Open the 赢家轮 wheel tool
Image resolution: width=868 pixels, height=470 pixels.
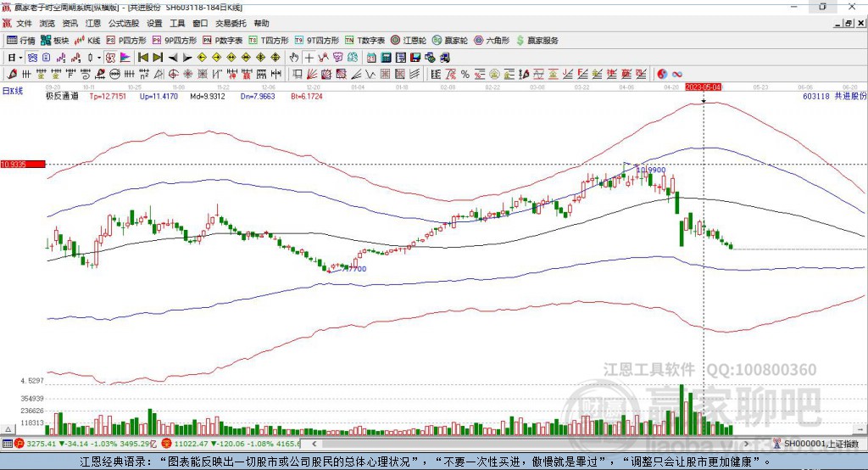(450, 41)
